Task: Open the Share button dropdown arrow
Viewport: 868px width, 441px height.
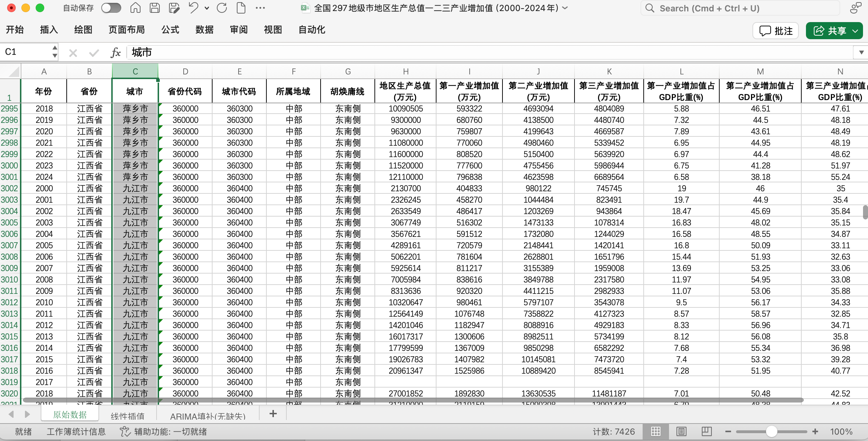Action: (855, 31)
